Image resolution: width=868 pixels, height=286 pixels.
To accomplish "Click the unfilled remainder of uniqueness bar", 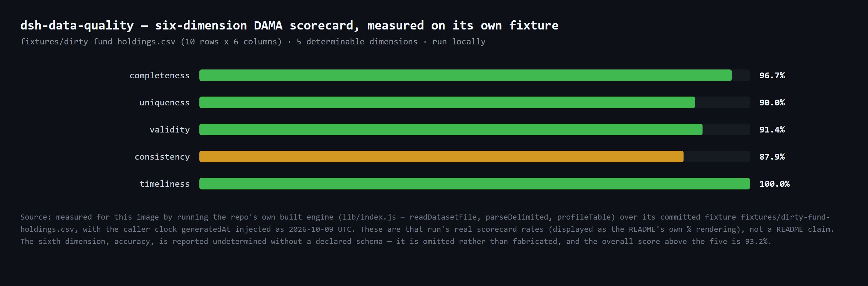I will point(723,102).
